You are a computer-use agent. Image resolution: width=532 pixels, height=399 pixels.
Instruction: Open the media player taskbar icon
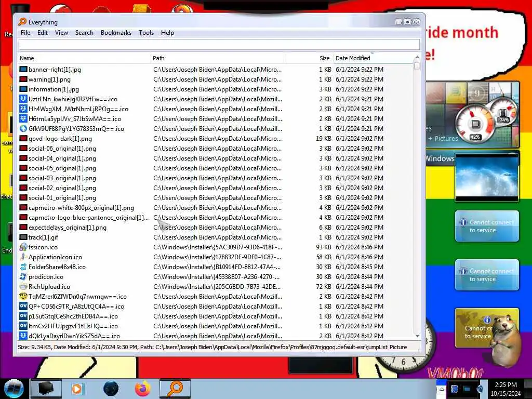(77, 389)
